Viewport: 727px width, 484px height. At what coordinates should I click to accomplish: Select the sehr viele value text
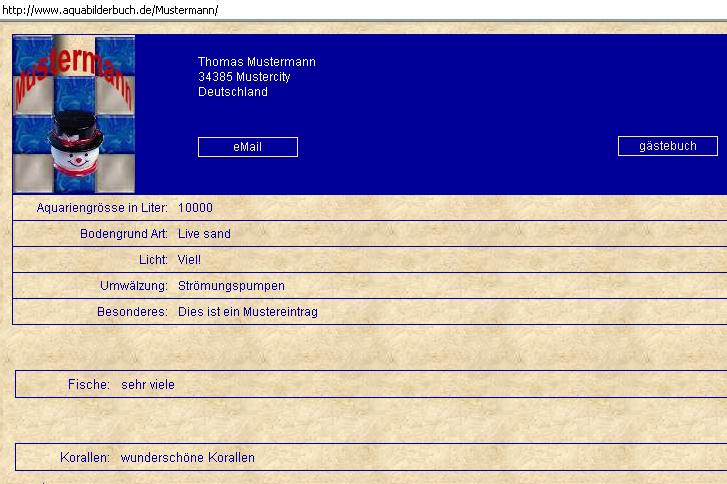147,384
